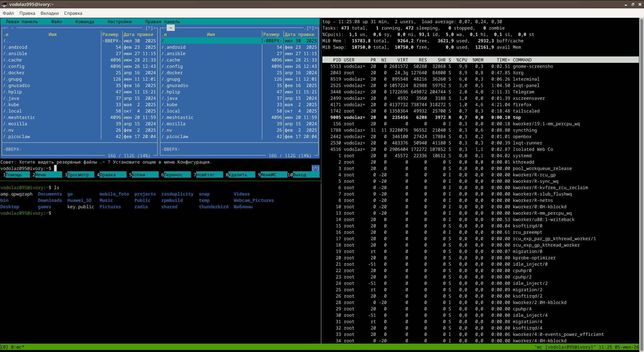The image size is (644, 352).
Task: Open the Вкладки menu
Action: [x=50, y=13]
